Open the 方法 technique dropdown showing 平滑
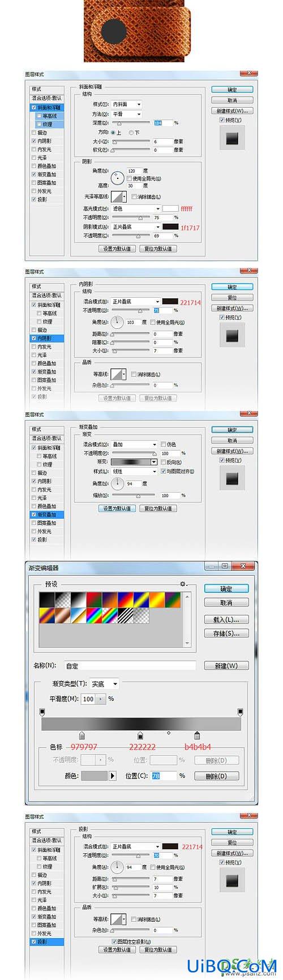 [x=126, y=114]
